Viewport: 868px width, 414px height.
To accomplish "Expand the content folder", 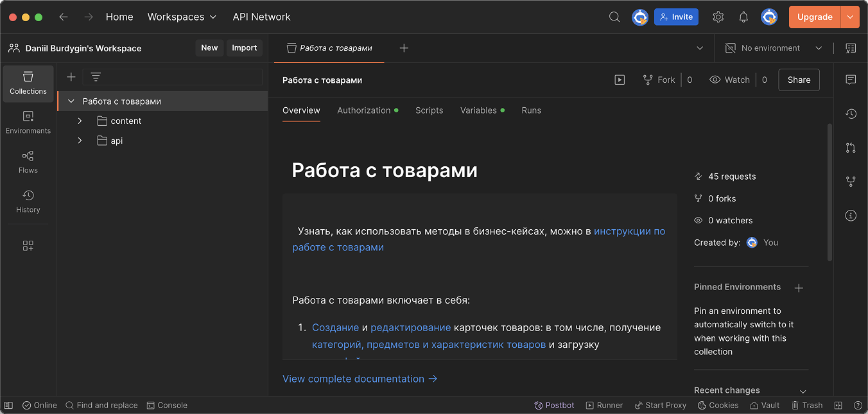I will (80, 121).
